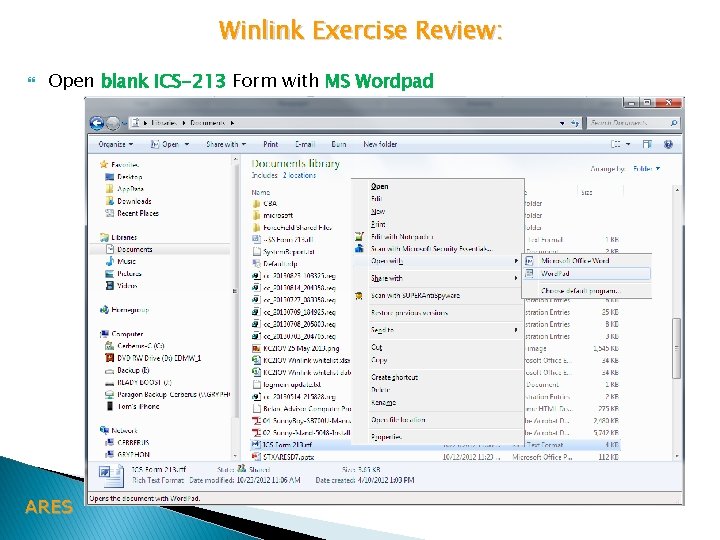Select Homegroup in navigation pane
The image size is (720, 540).
point(125,310)
